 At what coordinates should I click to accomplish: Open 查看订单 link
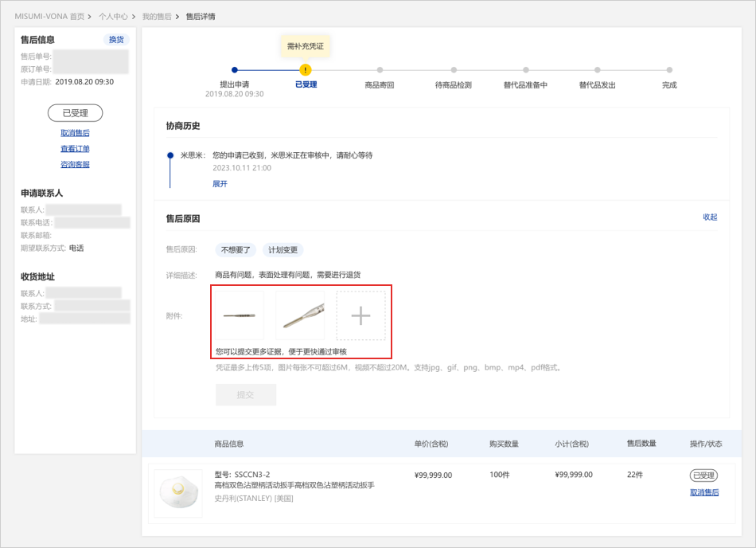click(x=75, y=149)
